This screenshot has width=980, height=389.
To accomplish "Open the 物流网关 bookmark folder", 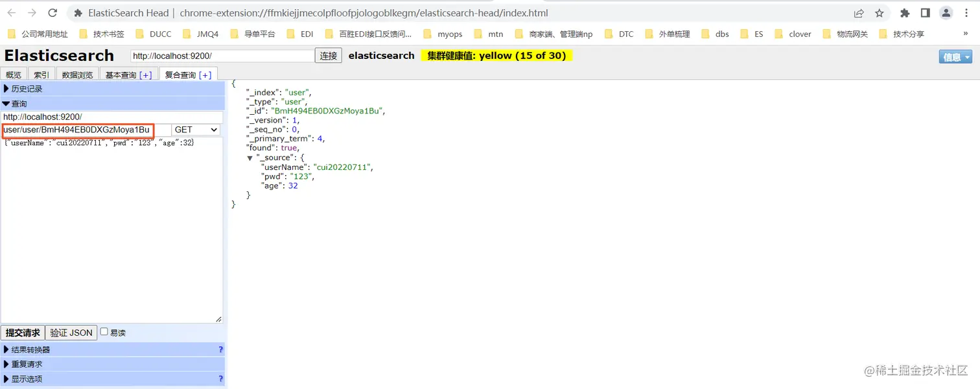I will (x=845, y=34).
